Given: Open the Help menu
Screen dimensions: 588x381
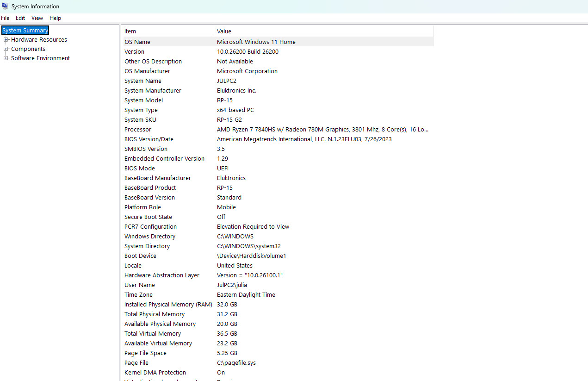Looking at the screenshot, I should point(55,18).
